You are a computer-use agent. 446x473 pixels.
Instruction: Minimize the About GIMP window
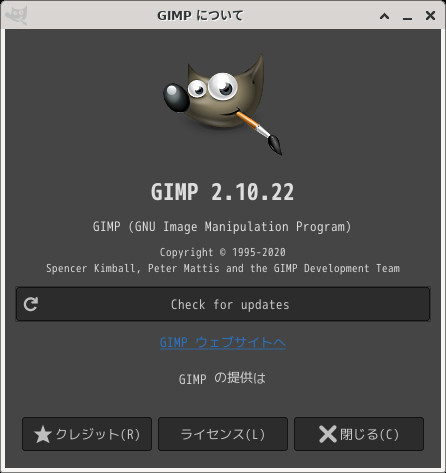(407, 17)
